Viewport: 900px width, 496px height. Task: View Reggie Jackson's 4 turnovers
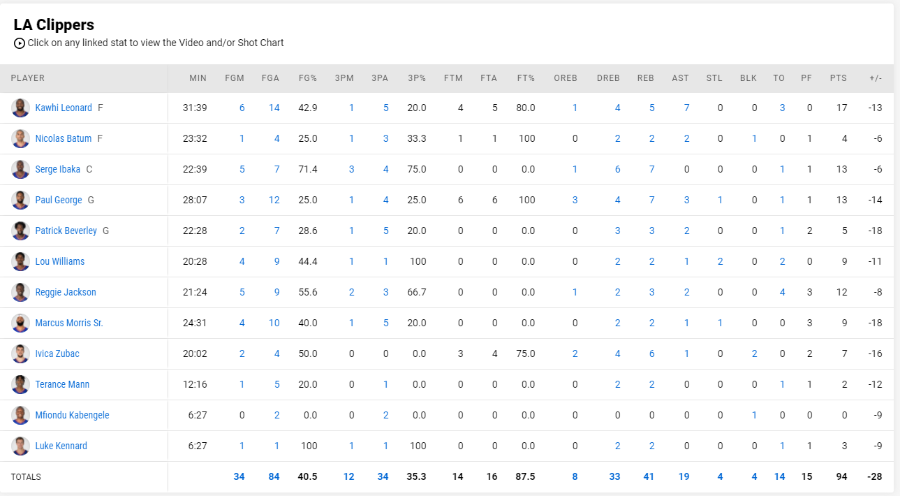(x=782, y=292)
